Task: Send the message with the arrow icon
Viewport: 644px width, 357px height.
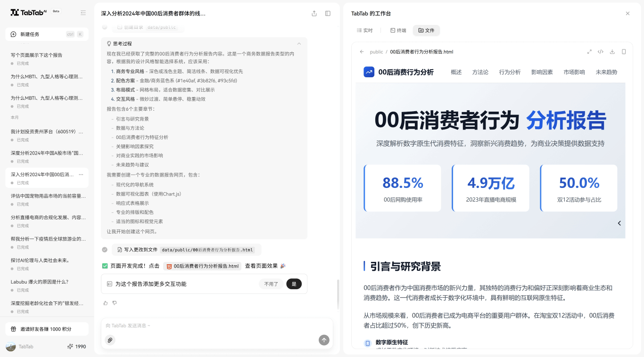Action: (324, 340)
